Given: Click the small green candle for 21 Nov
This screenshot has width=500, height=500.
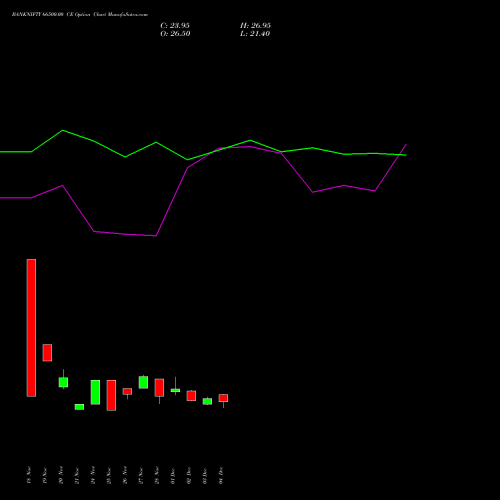Looking at the screenshot, I should [x=79, y=407].
